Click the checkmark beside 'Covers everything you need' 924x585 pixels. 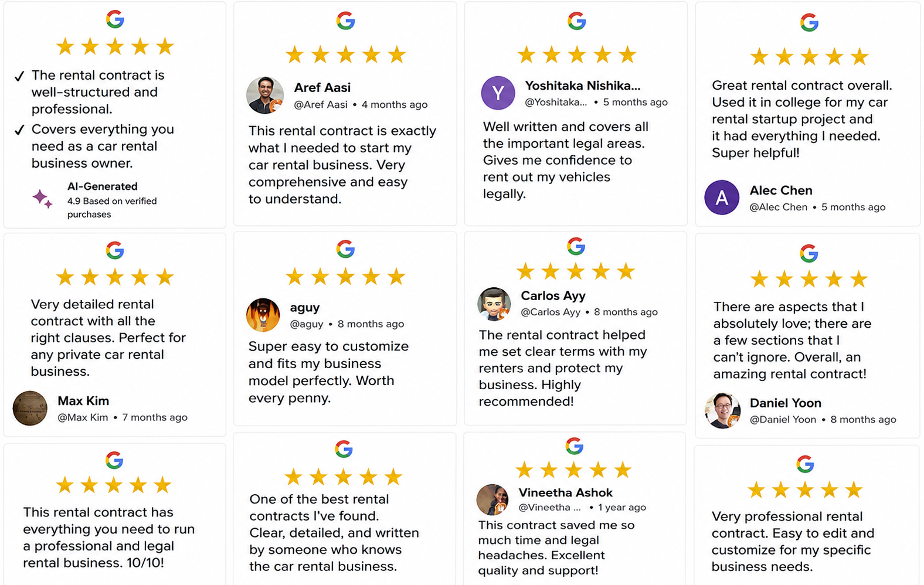point(19,130)
